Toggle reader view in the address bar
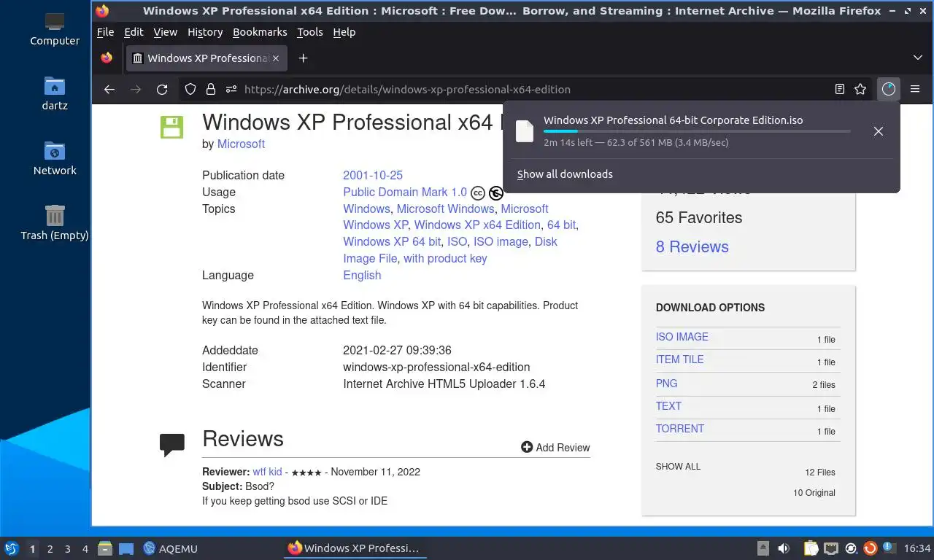This screenshot has height=560, width=934. 840,89
